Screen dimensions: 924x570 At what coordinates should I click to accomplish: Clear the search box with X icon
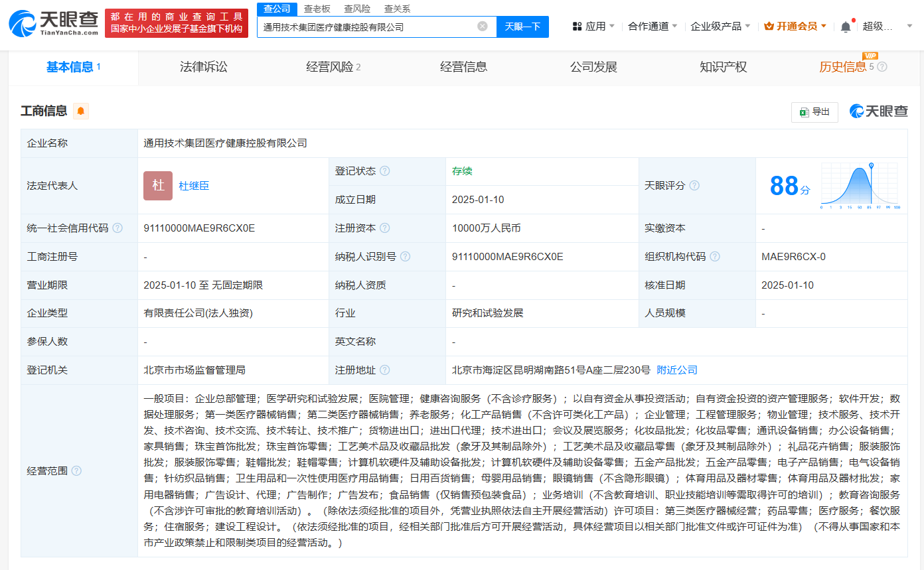(x=483, y=27)
